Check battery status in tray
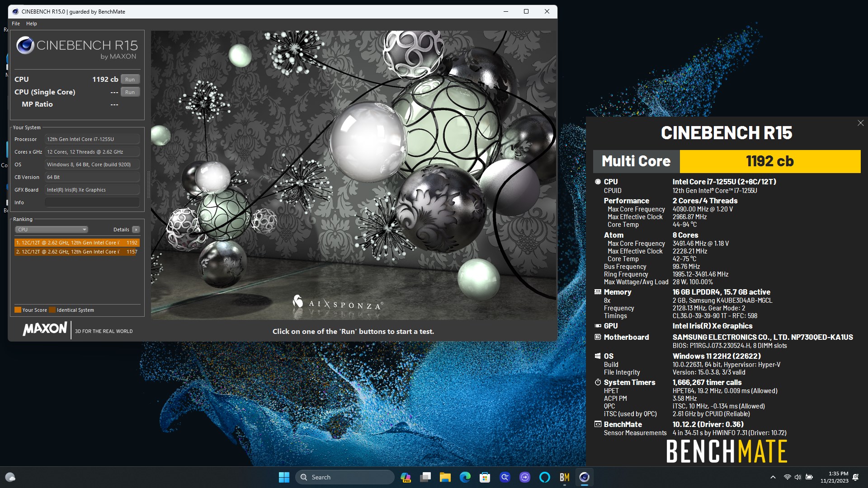This screenshot has width=868, height=488. pyautogui.click(x=809, y=477)
